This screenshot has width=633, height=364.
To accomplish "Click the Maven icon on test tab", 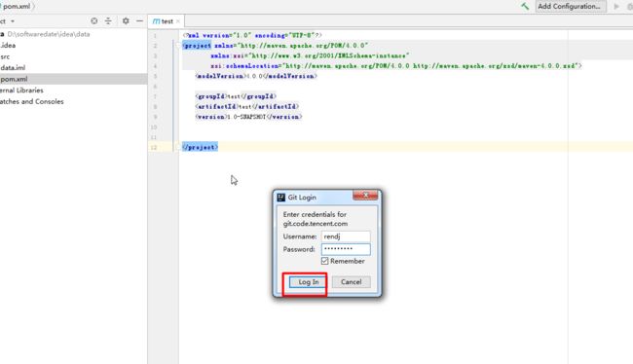I will pyautogui.click(x=156, y=21).
